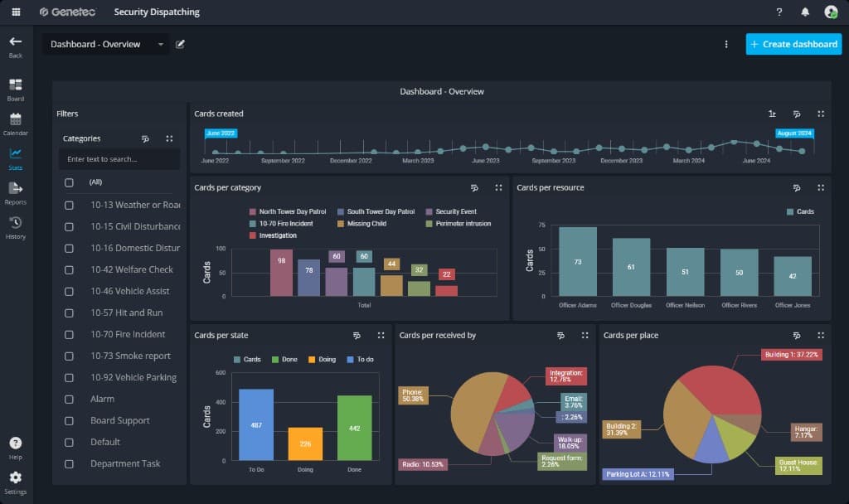Tick the (All) categories checkbox
The image size is (849, 504).
click(69, 182)
